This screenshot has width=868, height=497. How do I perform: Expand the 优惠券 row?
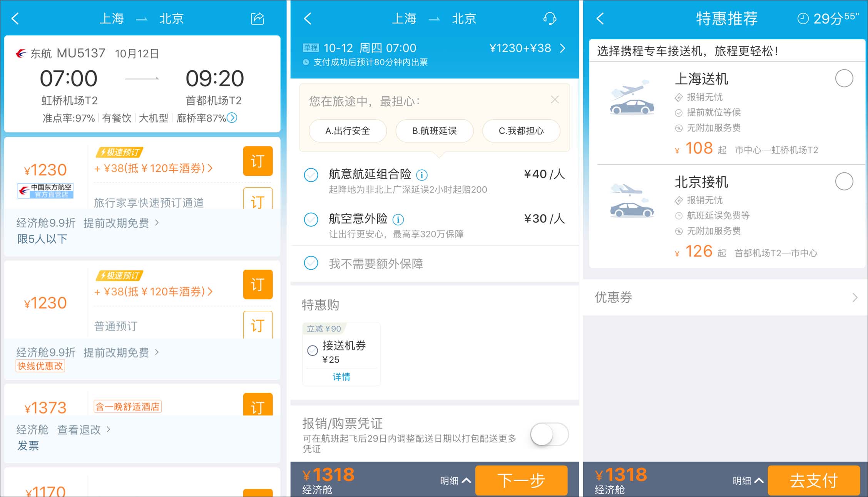pos(855,297)
